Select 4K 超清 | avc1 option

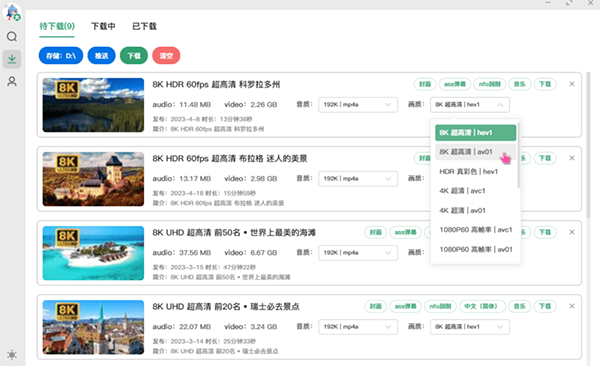pyautogui.click(x=475, y=191)
